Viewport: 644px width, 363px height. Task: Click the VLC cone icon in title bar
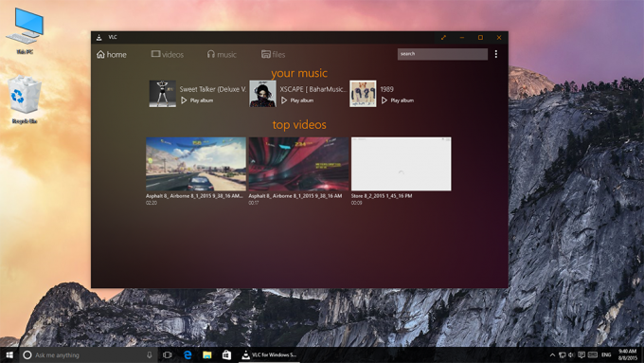click(99, 37)
